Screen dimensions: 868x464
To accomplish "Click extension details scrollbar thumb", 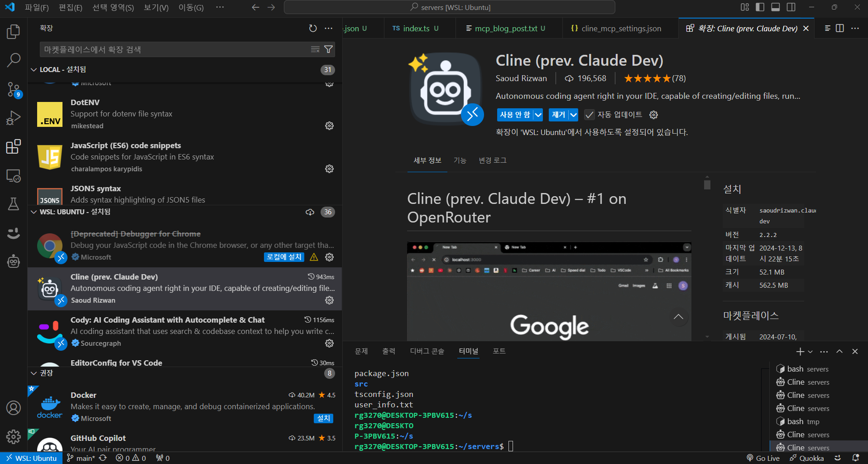I will (x=707, y=185).
